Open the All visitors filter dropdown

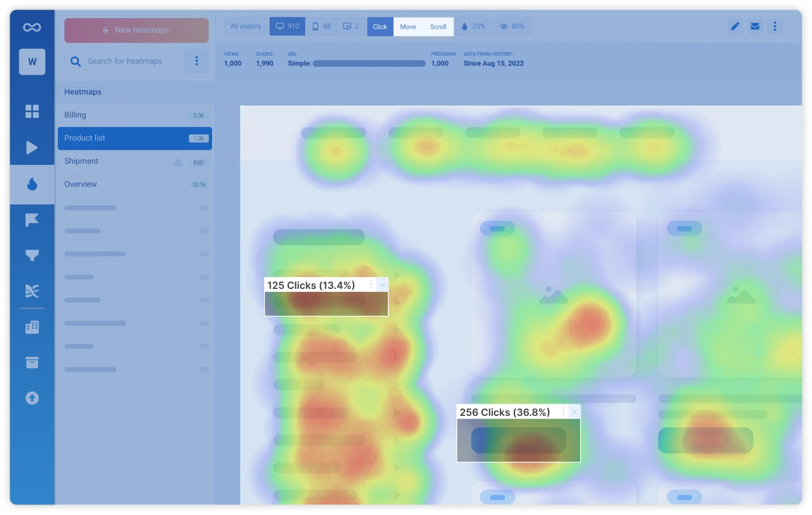(x=246, y=27)
